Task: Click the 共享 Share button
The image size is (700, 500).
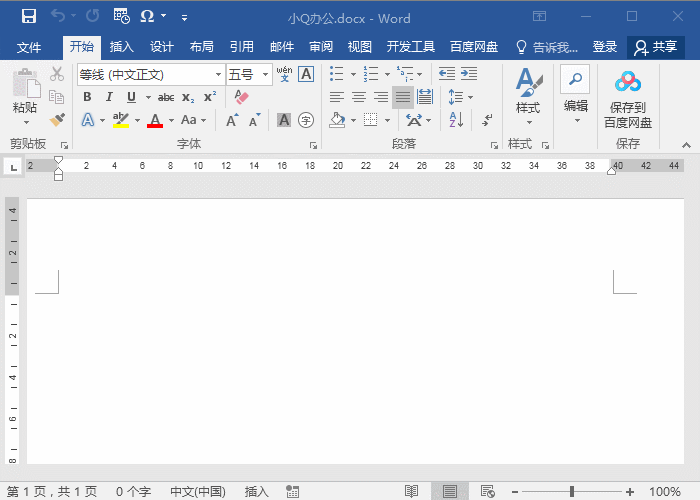Action: 656,47
